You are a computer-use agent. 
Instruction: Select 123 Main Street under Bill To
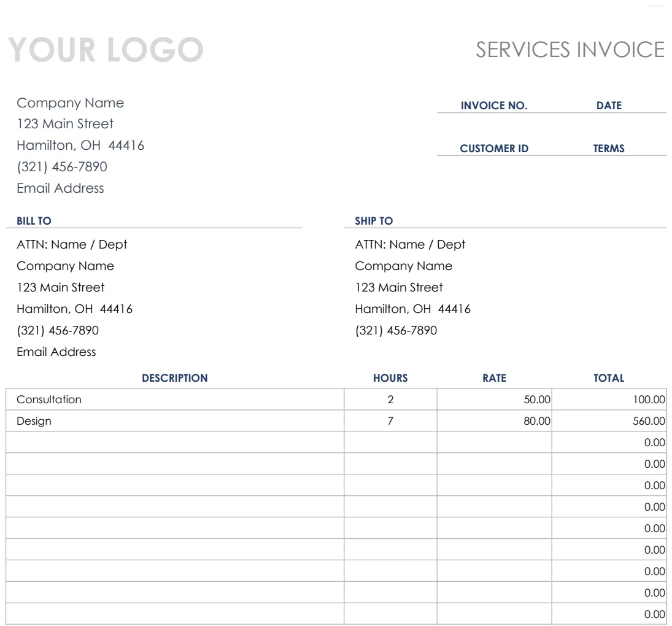(x=61, y=287)
